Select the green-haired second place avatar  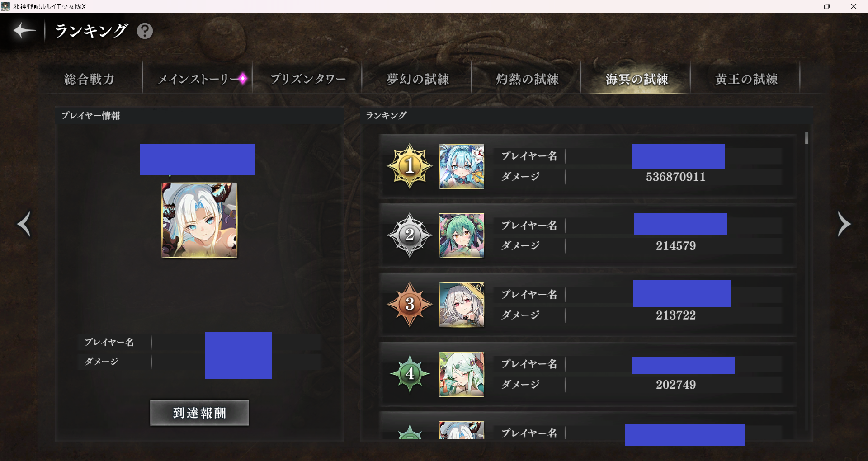point(462,235)
